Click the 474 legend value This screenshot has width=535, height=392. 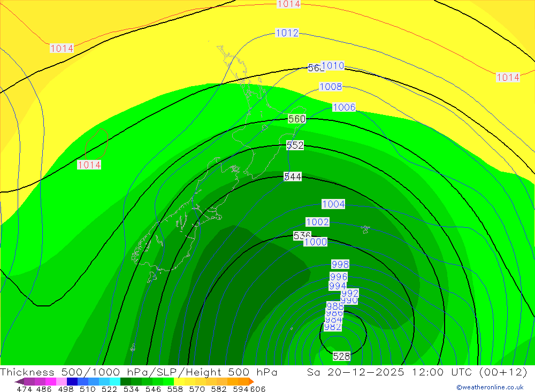tap(24, 389)
